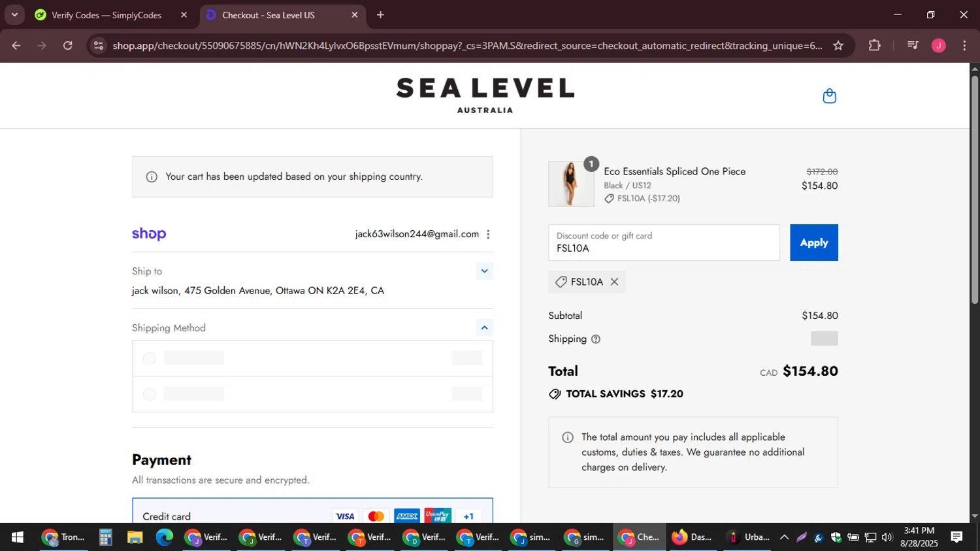Close the Verify Codes — SimplyCodes tab
Viewport: 980px width, 551px height.
point(184,15)
